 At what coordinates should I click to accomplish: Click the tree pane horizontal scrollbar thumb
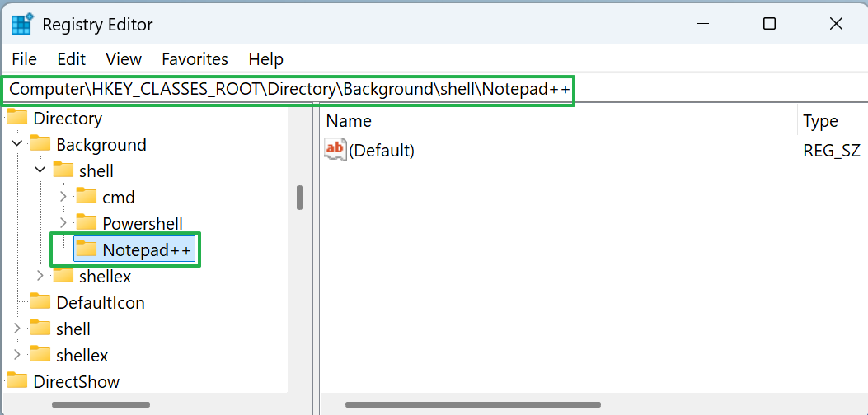click(101, 405)
